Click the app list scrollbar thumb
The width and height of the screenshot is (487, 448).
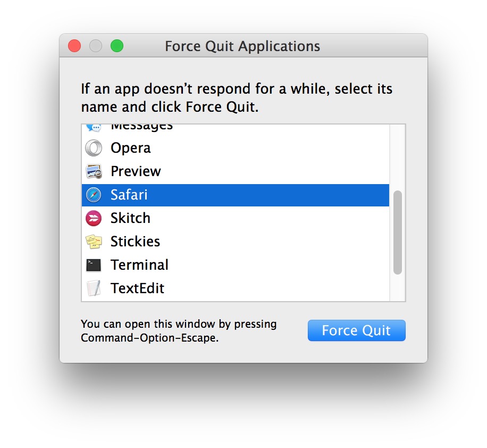pyautogui.click(x=398, y=233)
